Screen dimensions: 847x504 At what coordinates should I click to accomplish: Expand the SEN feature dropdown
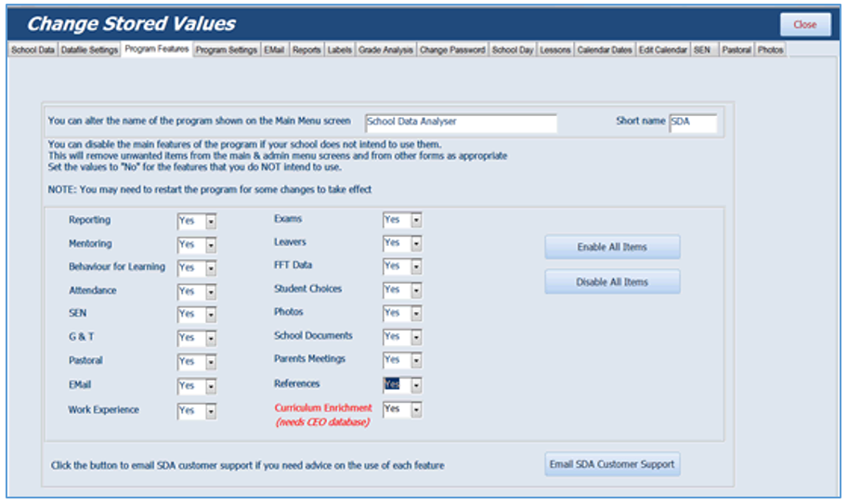211,315
